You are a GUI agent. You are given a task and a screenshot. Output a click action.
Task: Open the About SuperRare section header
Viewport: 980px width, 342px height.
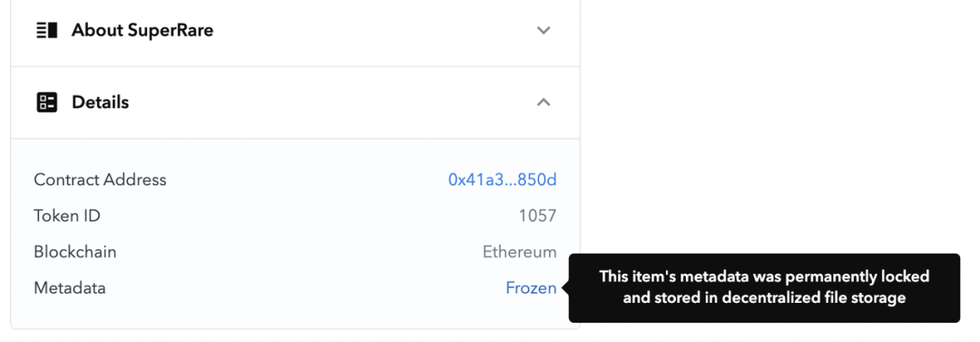pos(296,30)
